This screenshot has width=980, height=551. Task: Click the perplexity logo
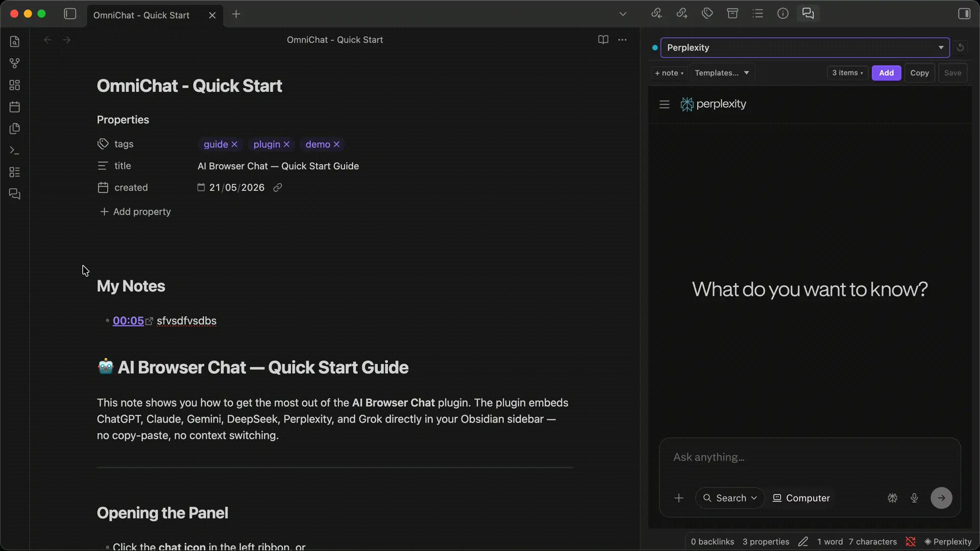tap(713, 104)
